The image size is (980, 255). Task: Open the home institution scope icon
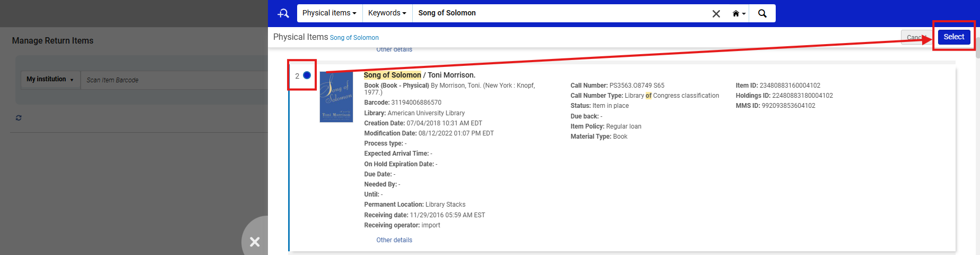pyautogui.click(x=739, y=13)
